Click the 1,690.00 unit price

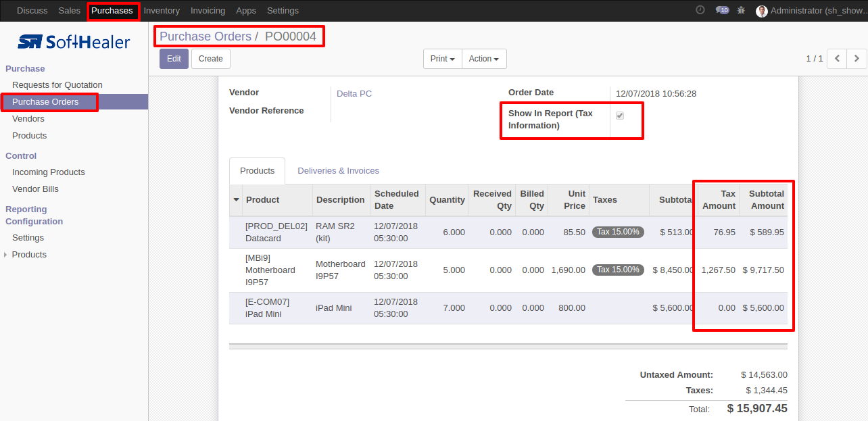click(568, 270)
